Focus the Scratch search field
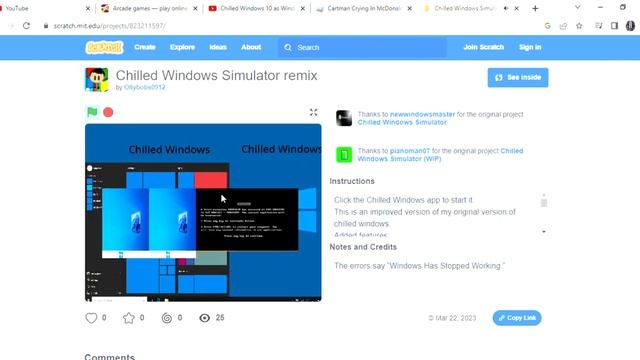This screenshot has height=360, width=640. [x=362, y=47]
